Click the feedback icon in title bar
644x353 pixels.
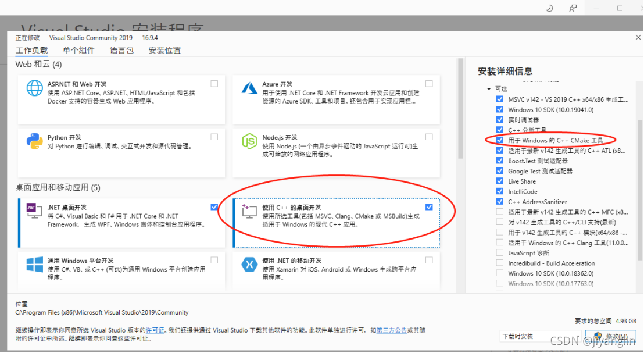point(573,8)
